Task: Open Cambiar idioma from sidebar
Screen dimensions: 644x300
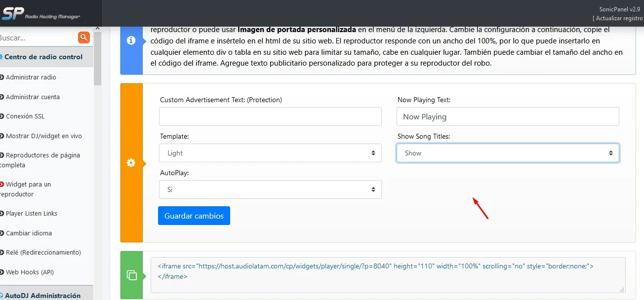Action: tap(28, 233)
